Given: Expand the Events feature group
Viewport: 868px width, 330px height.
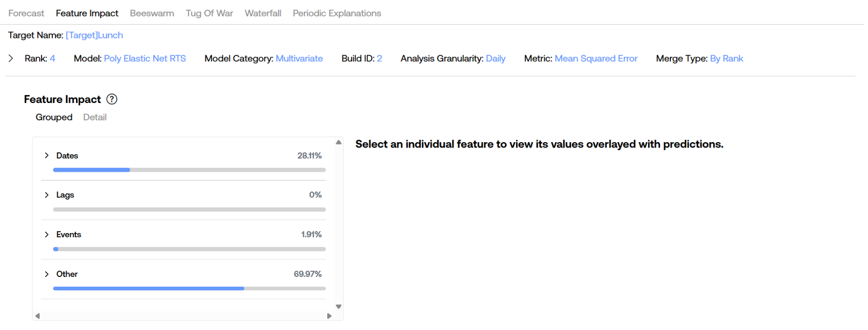Looking at the screenshot, I should [x=47, y=234].
